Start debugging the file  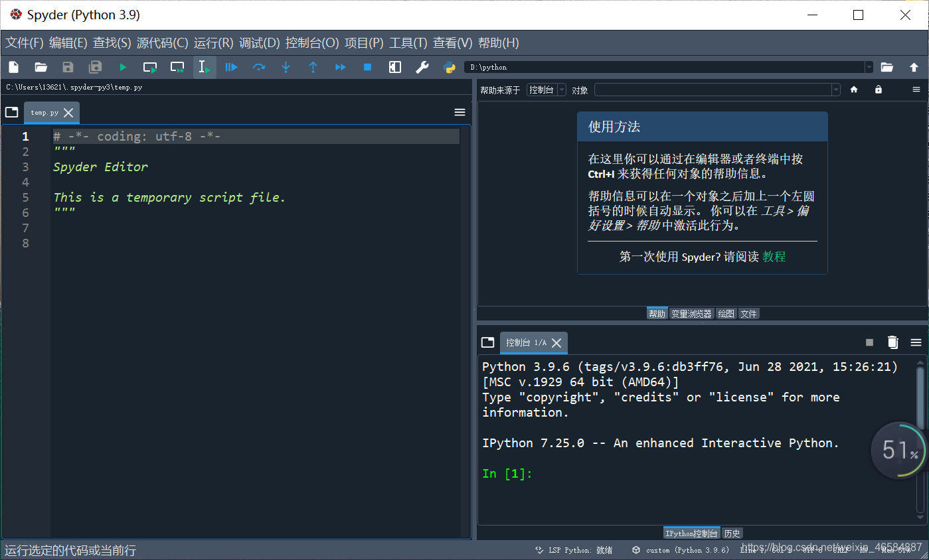click(x=231, y=67)
